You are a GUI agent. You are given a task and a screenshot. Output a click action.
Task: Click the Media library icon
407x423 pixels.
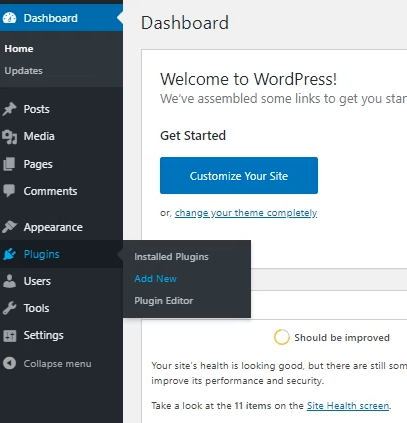coord(9,136)
